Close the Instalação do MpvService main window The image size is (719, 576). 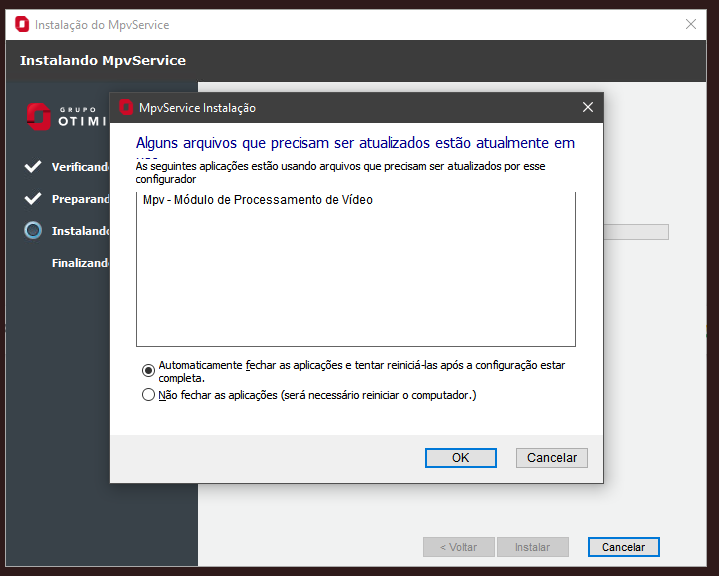coord(691,24)
